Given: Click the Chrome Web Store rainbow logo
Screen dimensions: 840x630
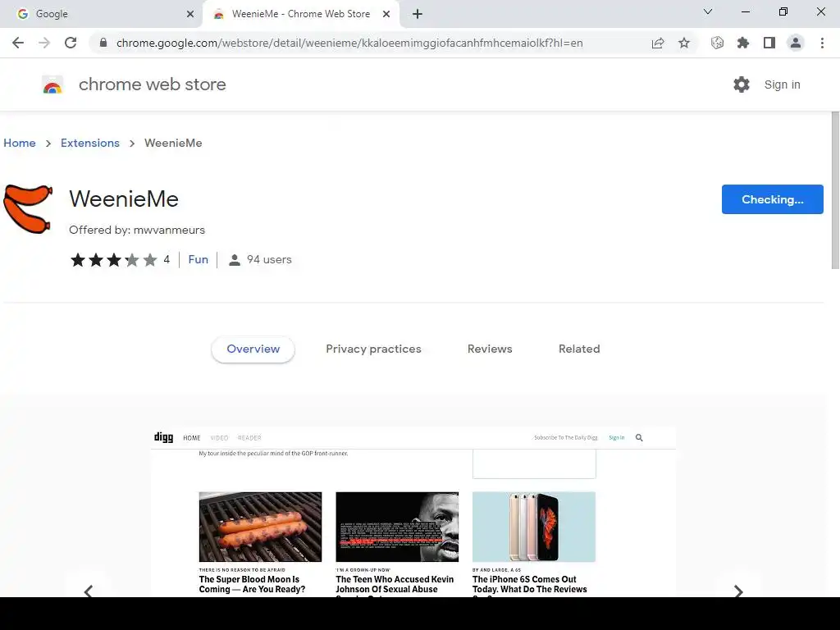Looking at the screenshot, I should [x=52, y=84].
